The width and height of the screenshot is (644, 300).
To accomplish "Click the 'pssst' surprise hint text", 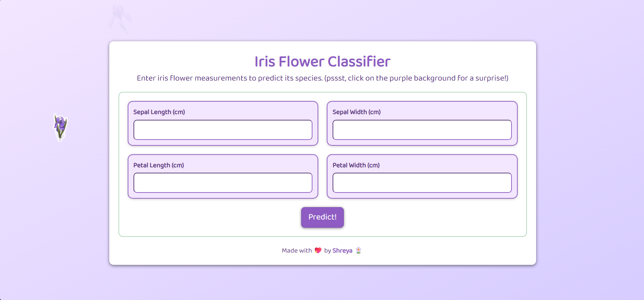I will 417,78.
